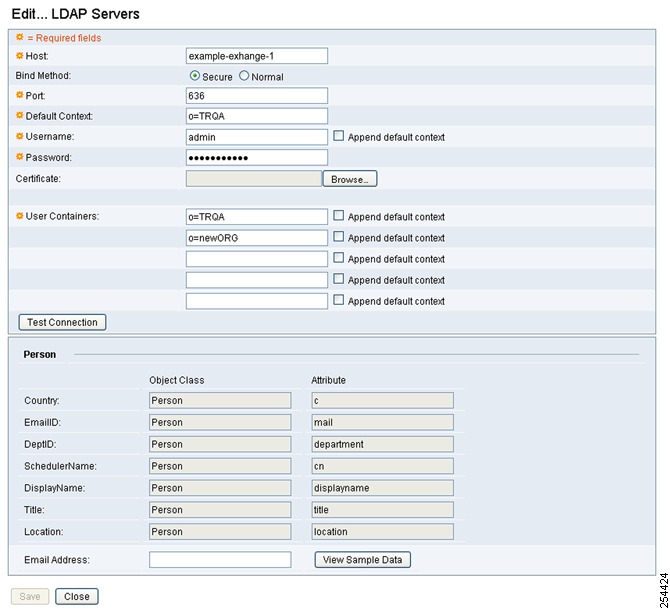Viewport: 670px width, 611px height.
Task: Click the required-field star icon beside User Containers
Action: pyautogui.click(x=20, y=216)
